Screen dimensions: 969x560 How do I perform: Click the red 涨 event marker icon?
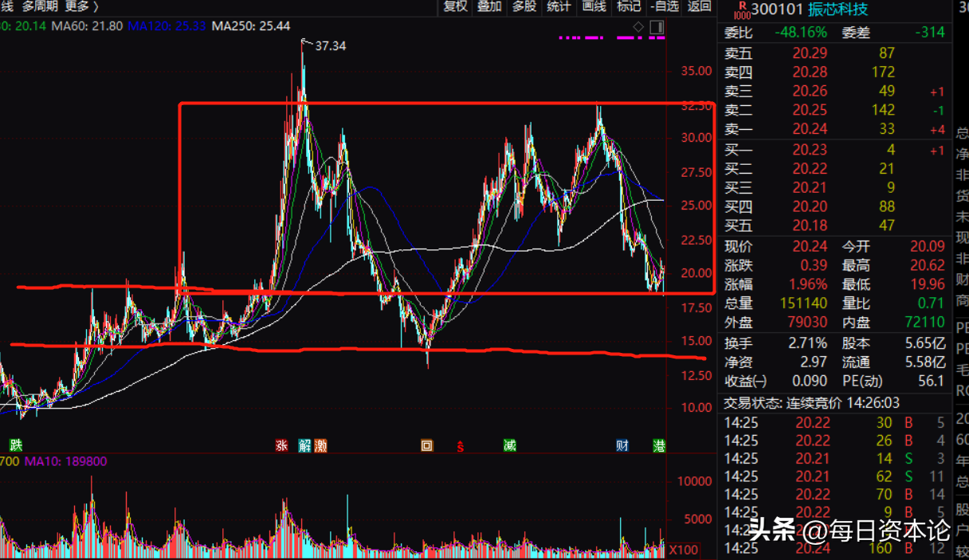281,445
